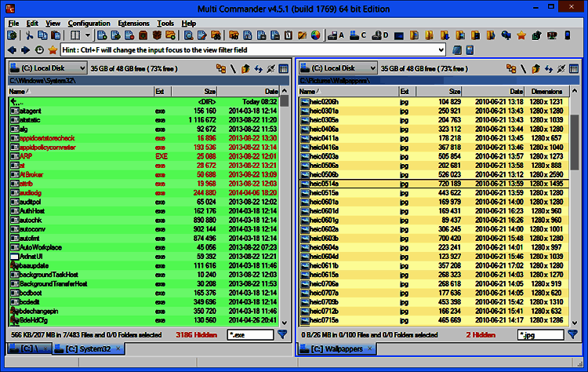Sort the right panel by the Dimensions column
Viewport: 588px width, 372px height.
point(546,91)
